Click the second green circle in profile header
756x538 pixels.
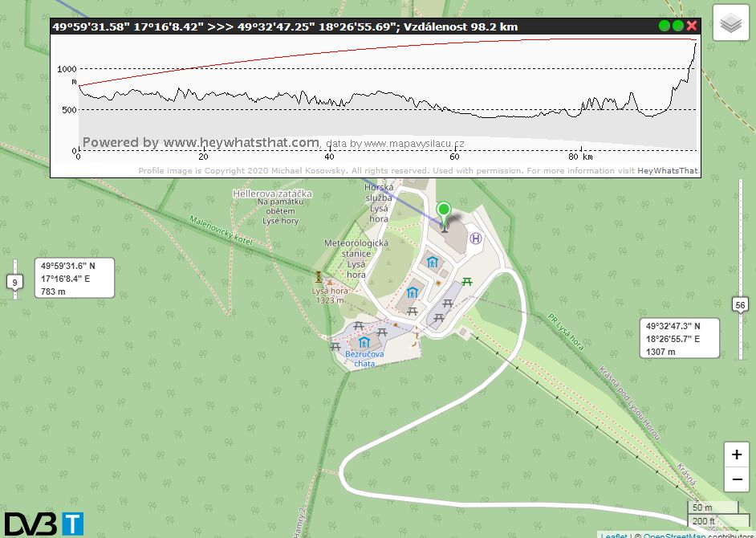click(x=678, y=26)
